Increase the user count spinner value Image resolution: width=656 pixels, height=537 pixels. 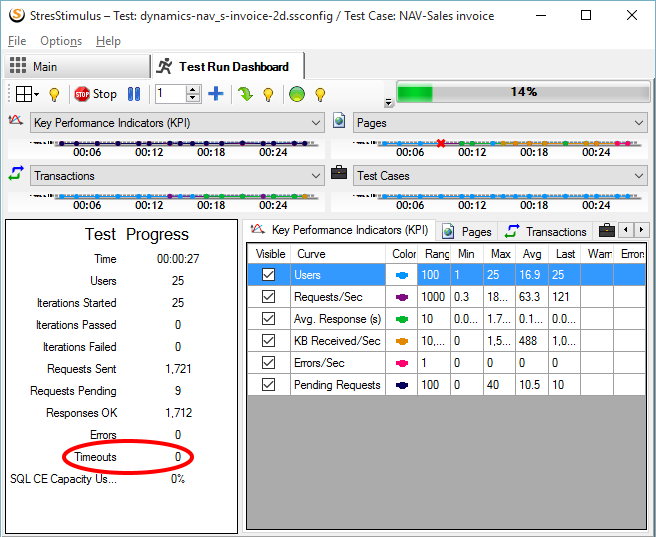tap(192, 90)
